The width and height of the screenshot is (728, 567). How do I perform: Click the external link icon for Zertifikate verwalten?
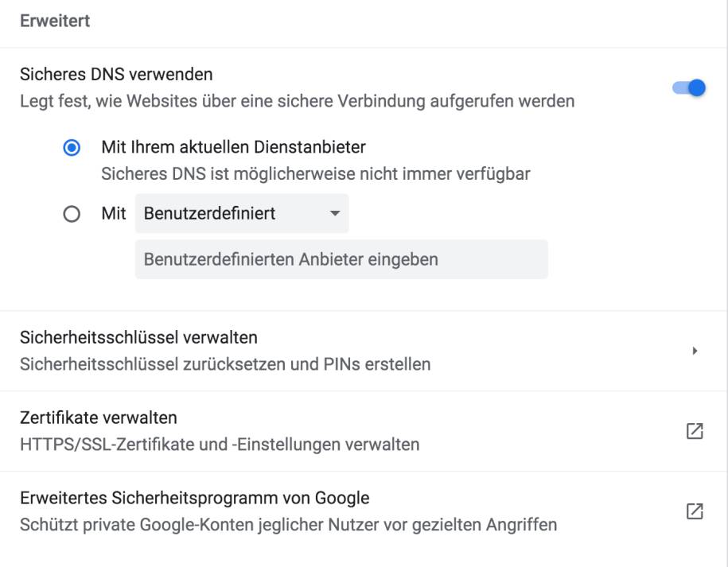click(x=695, y=431)
